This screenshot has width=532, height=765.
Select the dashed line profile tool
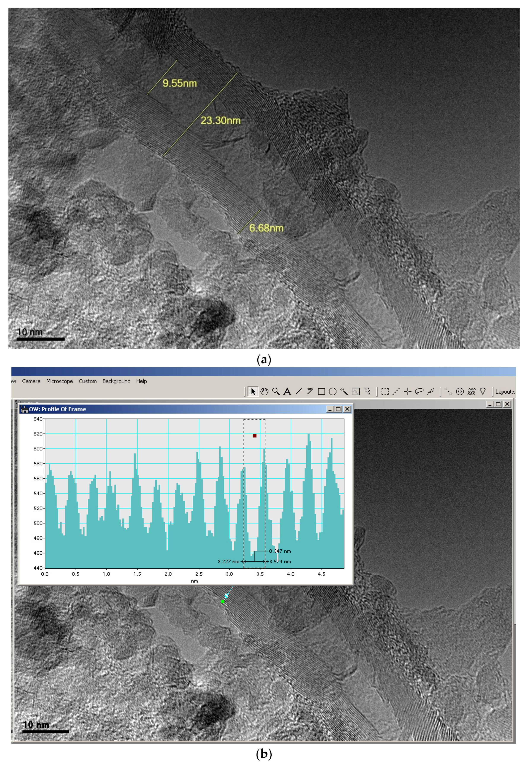(x=396, y=391)
